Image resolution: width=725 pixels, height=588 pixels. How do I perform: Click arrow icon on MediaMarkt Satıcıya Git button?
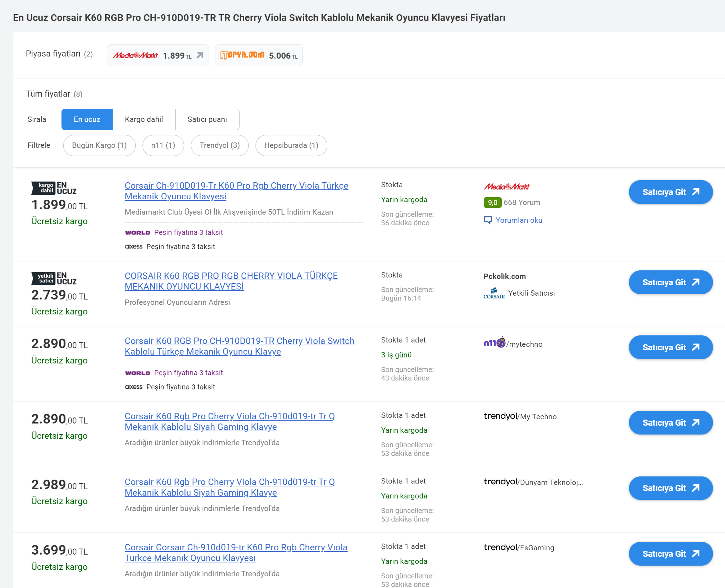pyautogui.click(x=696, y=192)
